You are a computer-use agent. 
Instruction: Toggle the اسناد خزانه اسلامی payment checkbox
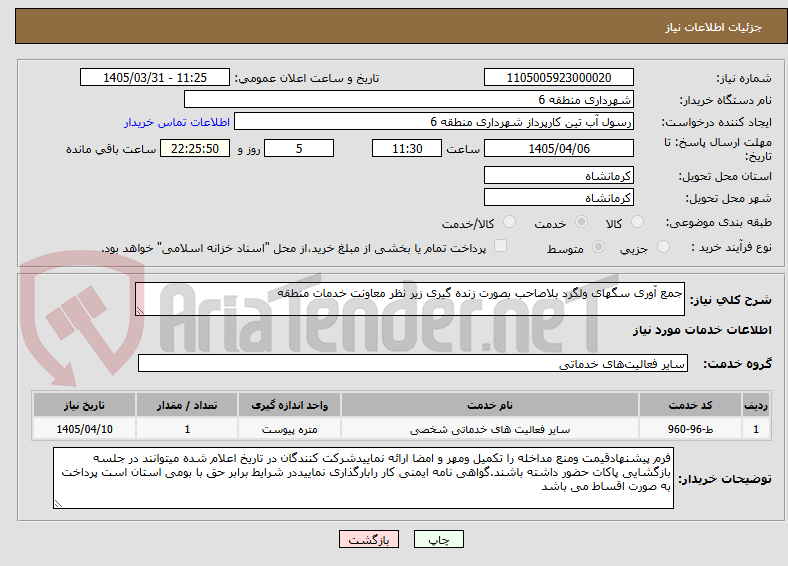click(501, 245)
